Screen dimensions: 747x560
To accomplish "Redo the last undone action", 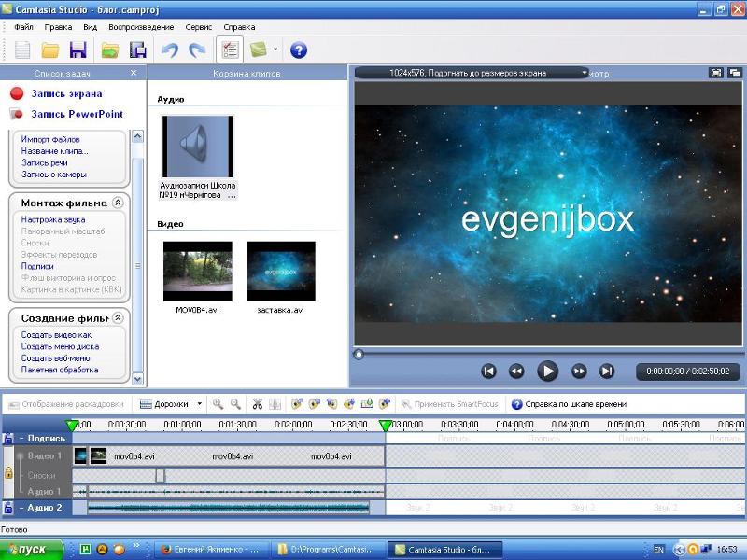I will 197,50.
